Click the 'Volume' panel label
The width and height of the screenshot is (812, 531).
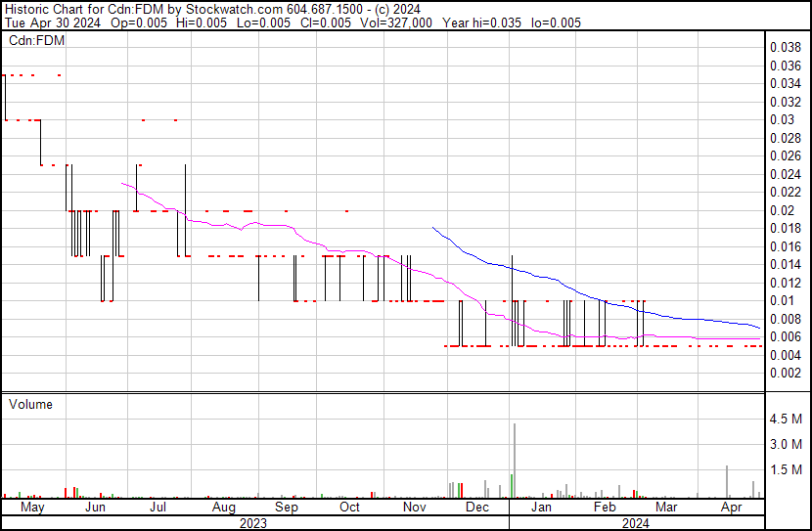(x=30, y=404)
